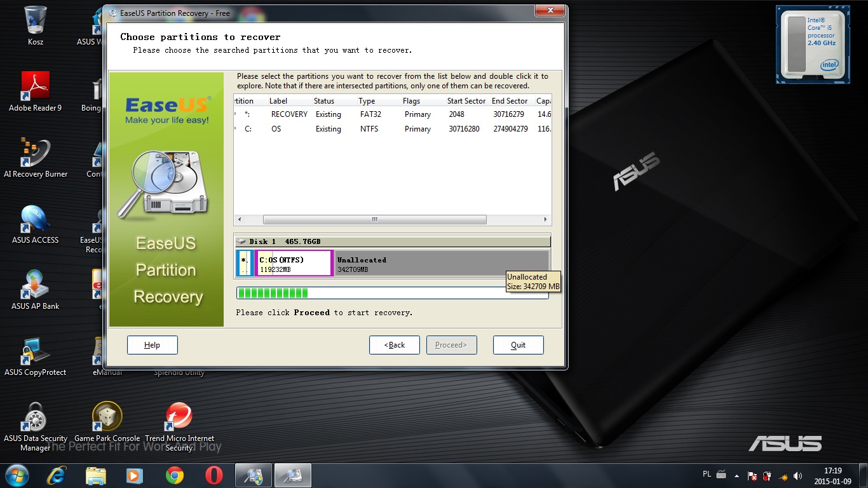
Task: Click Existing status in the RECOVERY row
Action: [329, 114]
